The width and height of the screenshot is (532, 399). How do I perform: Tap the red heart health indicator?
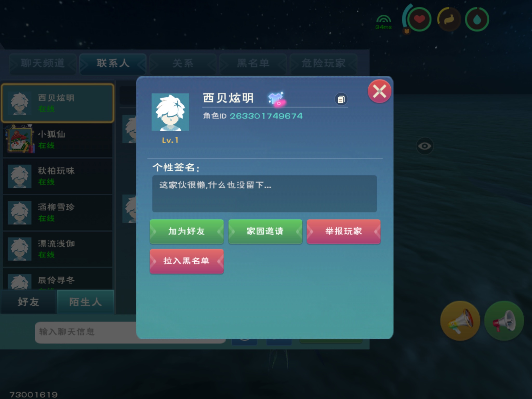coord(419,19)
